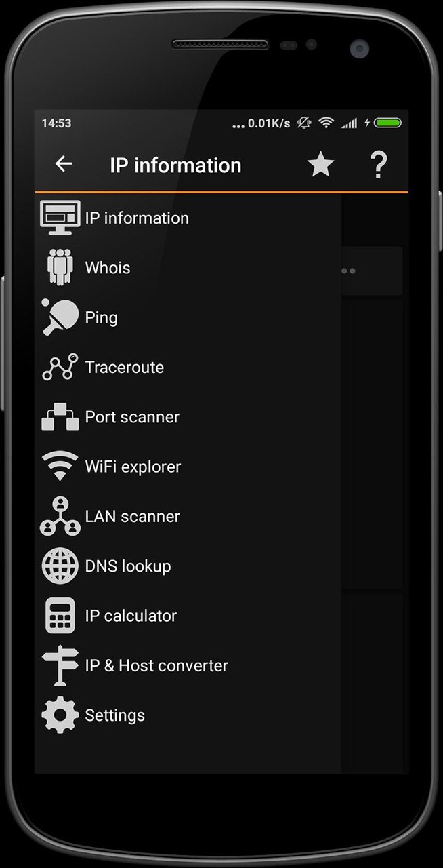Click the Traceroute route-path icon

coord(60,367)
